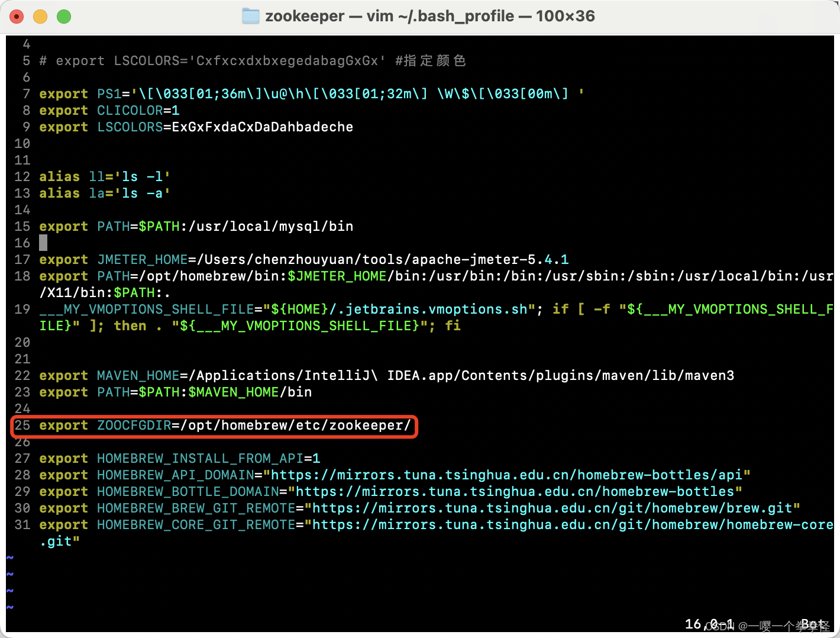Screen dimensions: 840x638
Task: Click the brew.git URL on line 30
Action: point(553,508)
